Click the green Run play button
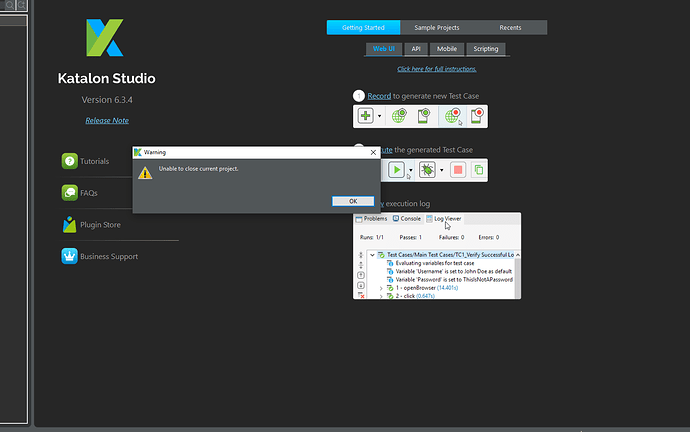 [x=396, y=170]
